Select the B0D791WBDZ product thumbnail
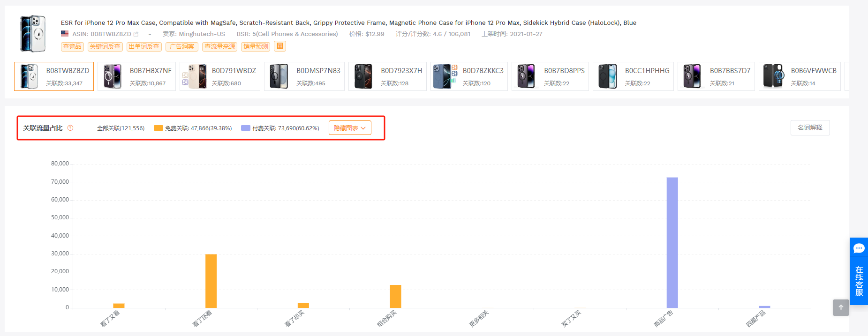The height and width of the screenshot is (336, 868). pyautogui.click(x=219, y=76)
